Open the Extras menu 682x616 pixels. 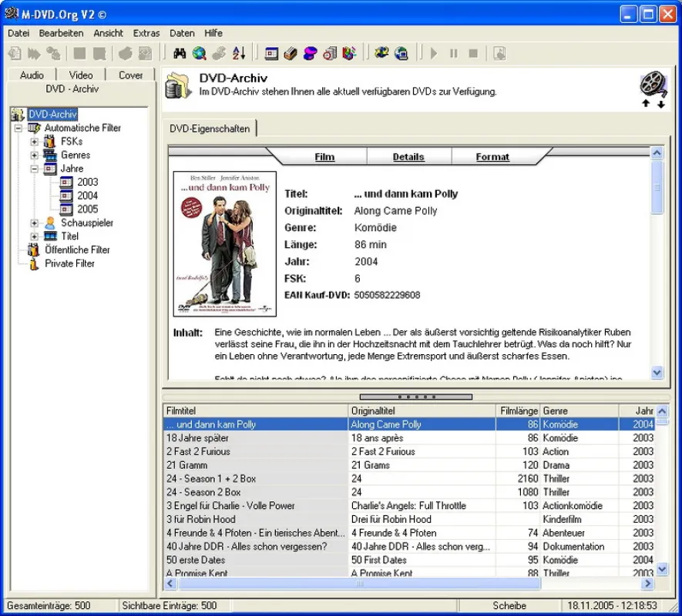pyautogui.click(x=146, y=33)
